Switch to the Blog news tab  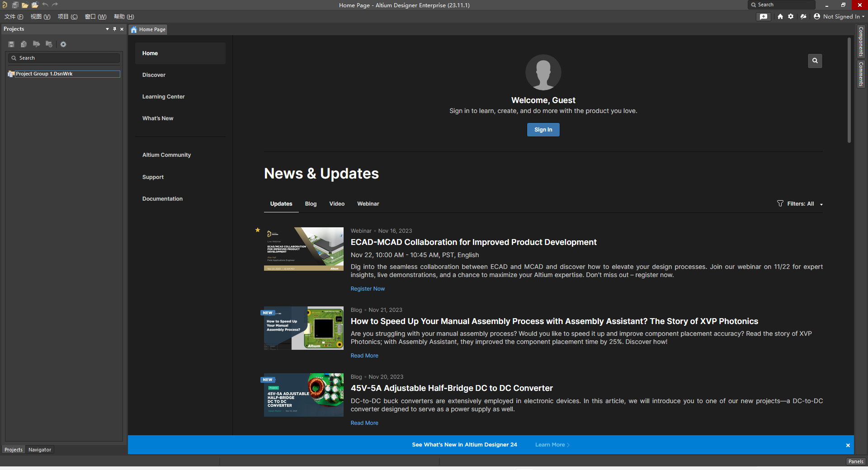point(311,204)
